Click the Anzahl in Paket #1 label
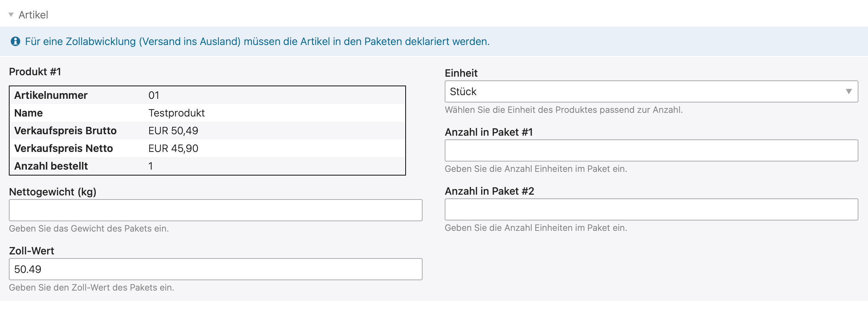868x309 pixels. click(489, 132)
